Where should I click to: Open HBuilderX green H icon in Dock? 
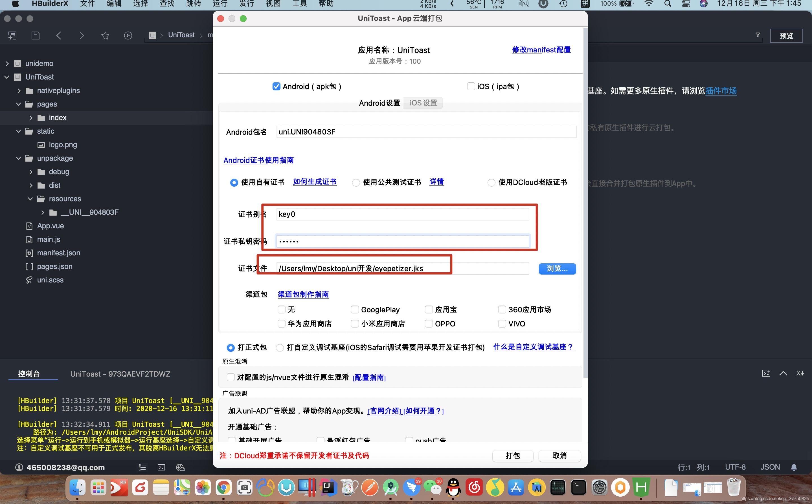pos(641,488)
